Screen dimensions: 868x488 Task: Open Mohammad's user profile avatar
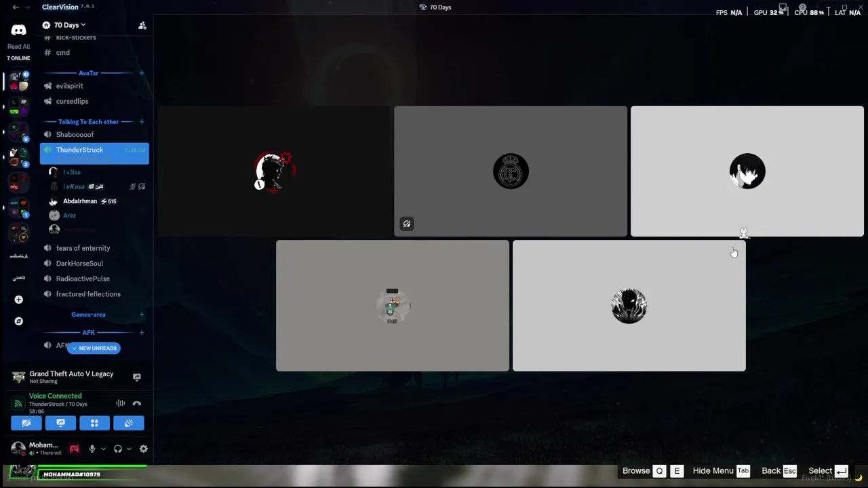tap(18, 449)
